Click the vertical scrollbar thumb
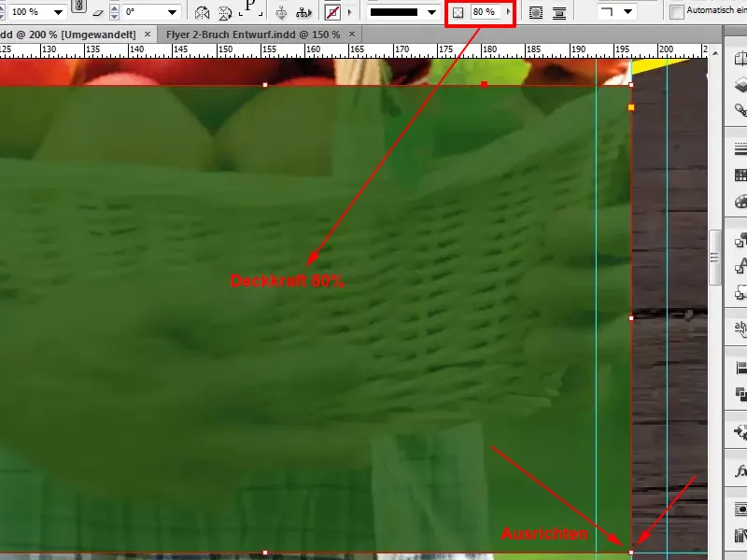This screenshot has width=747, height=560. [714, 258]
